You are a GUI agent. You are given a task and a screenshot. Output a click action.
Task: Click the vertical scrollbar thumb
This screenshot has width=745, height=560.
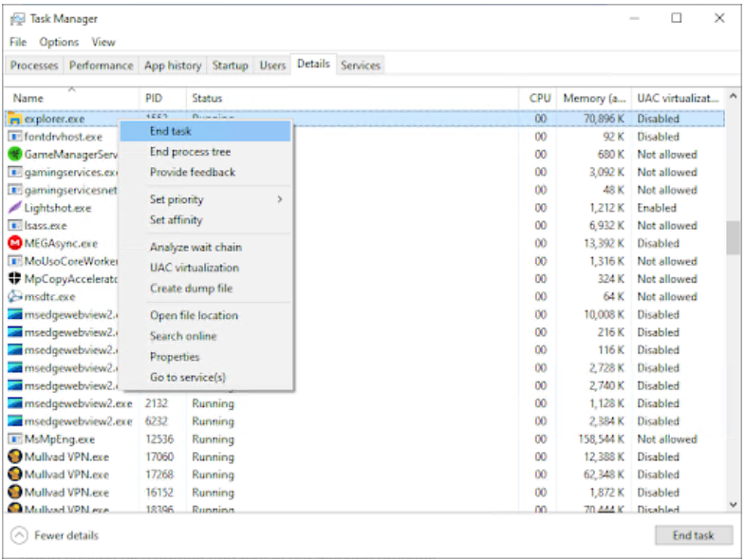(x=733, y=237)
